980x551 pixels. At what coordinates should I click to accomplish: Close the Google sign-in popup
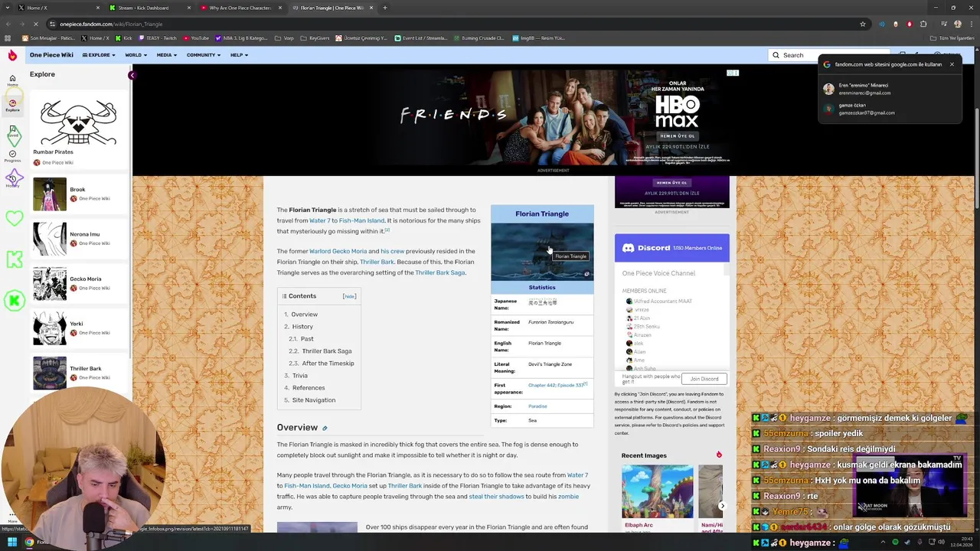point(952,64)
